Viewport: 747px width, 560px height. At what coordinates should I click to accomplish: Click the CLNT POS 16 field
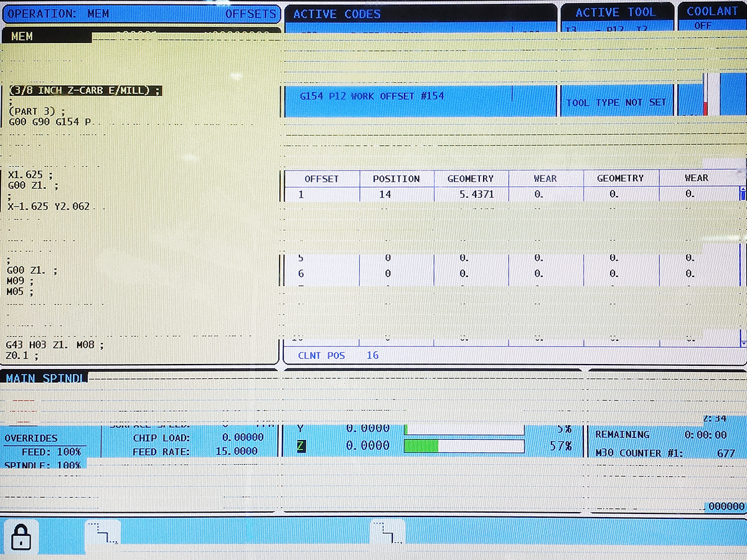pyautogui.click(x=338, y=356)
